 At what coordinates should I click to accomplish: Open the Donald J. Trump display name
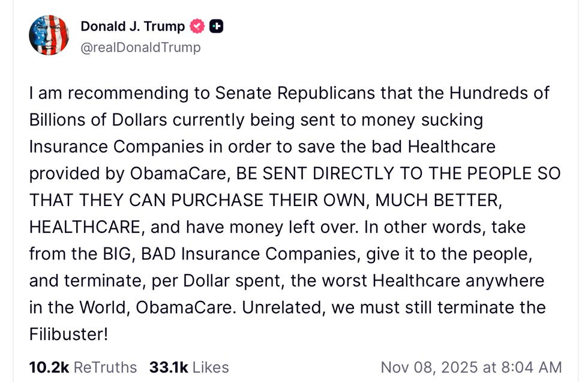pyautogui.click(x=133, y=26)
